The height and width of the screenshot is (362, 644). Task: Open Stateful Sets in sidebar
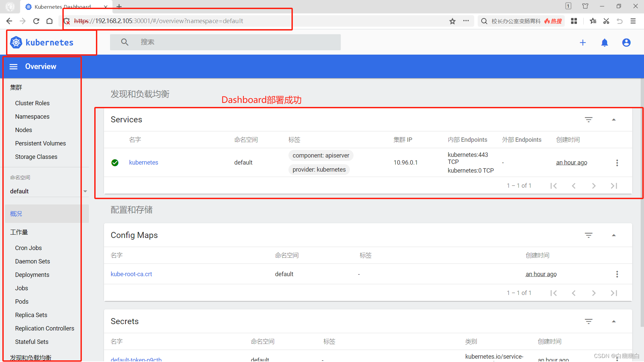(x=32, y=342)
